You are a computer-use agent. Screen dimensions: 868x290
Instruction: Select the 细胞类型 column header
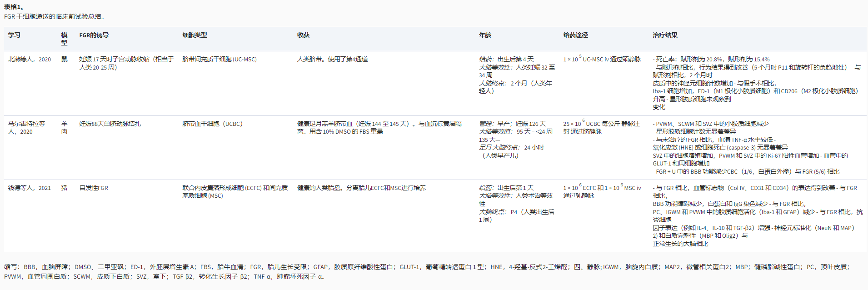[195, 35]
